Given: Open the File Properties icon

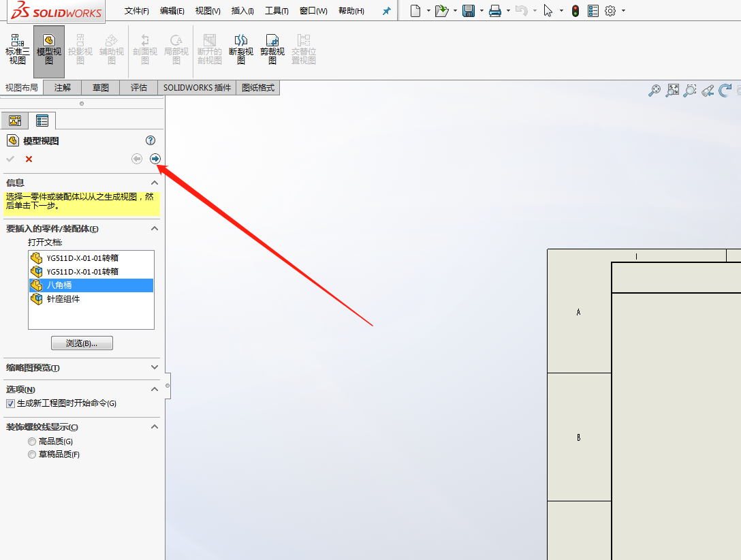Looking at the screenshot, I should point(593,10).
